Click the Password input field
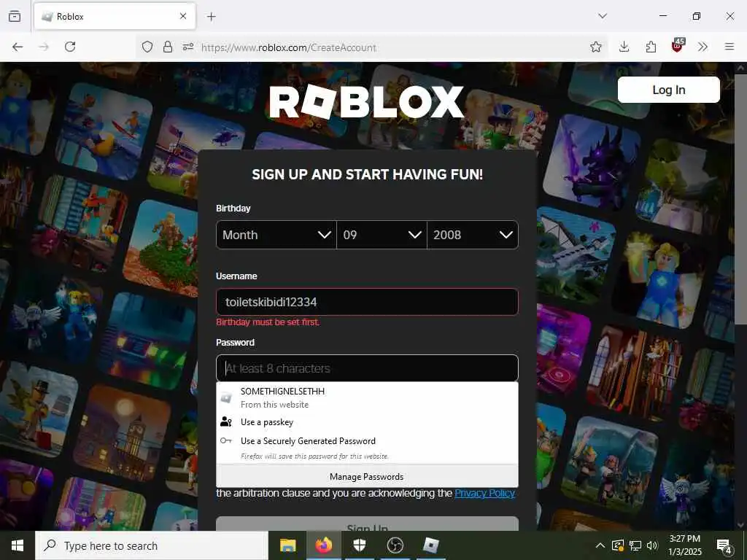The height and width of the screenshot is (560, 747). pyautogui.click(x=367, y=368)
